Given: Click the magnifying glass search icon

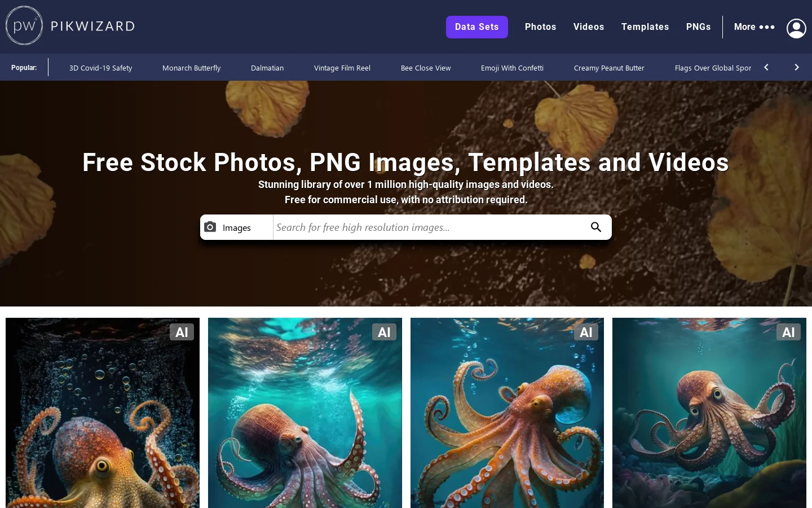Looking at the screenshot, I should click(x=596, y=227).
